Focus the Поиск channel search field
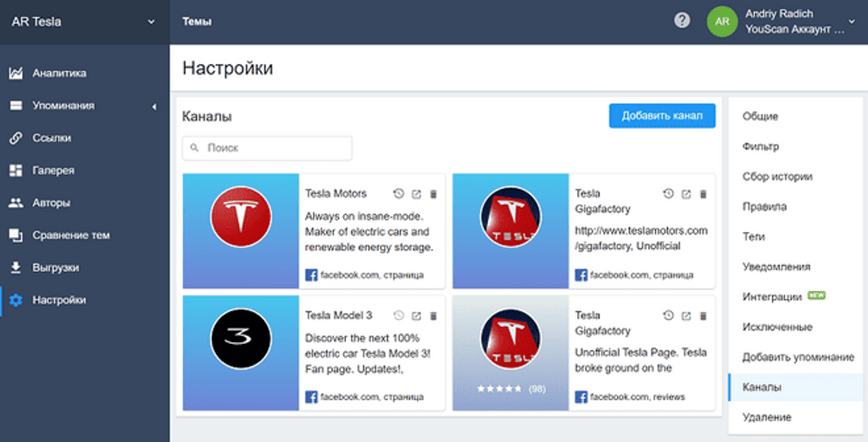The width and height of the screenshot is (868, 442). click(267, 148)
